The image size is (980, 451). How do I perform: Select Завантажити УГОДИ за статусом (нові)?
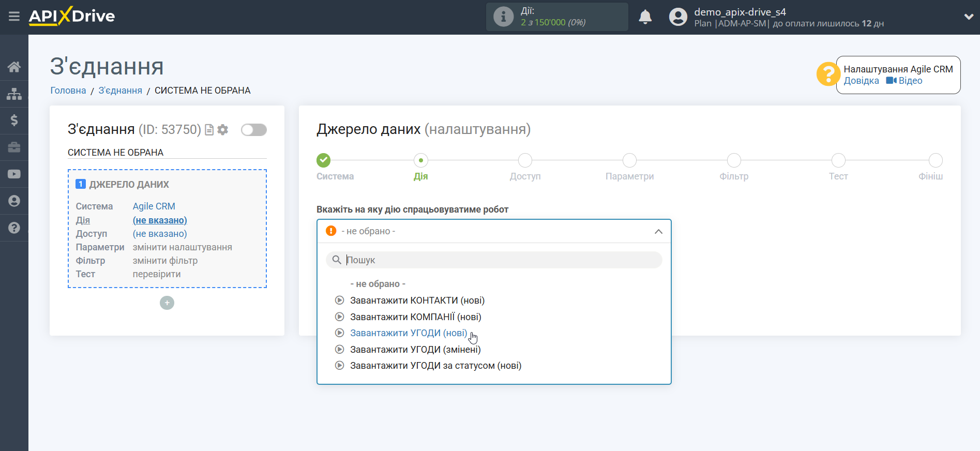click(435, 366)
